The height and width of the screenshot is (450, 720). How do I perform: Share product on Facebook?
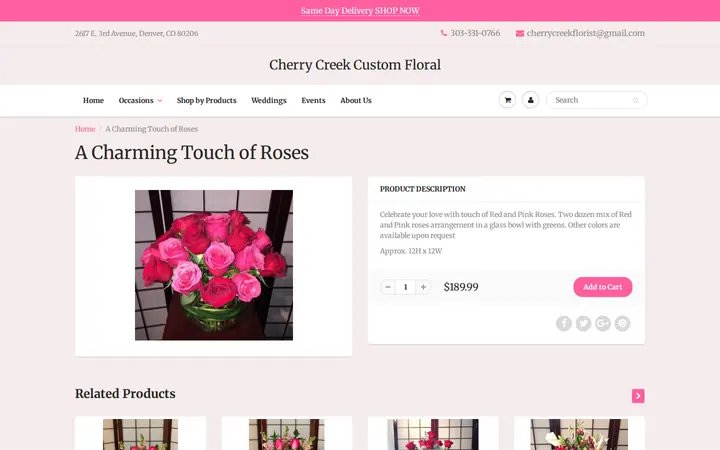pyautogui.click(x=564, y=323)
